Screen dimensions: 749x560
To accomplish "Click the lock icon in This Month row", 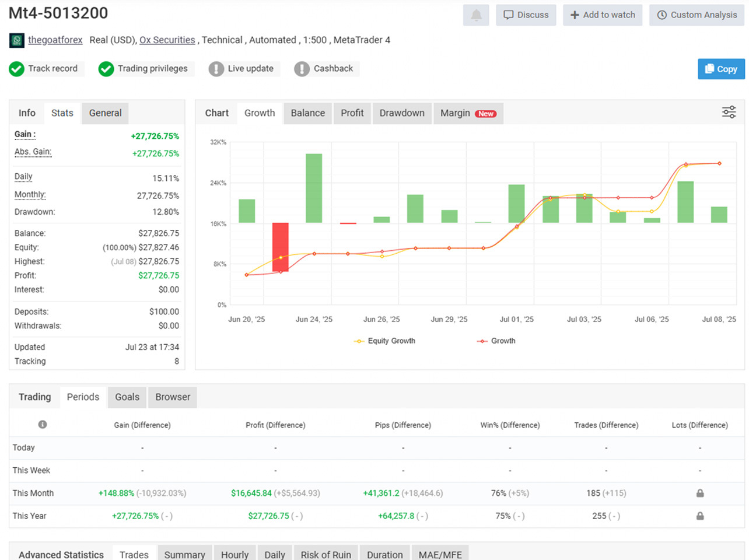I will click(700, 493).
